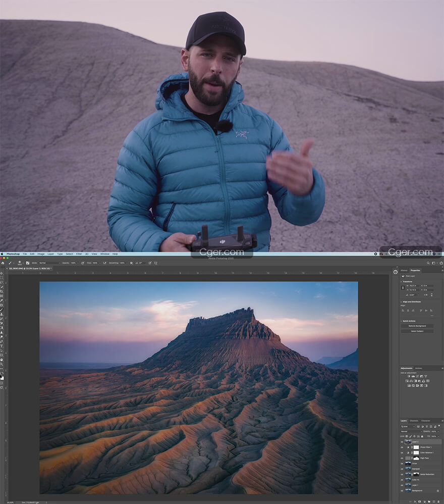Collapse the Align and Distribute section
The height and width of the screenshot is (504, 444).
click(x=401, y=302)
